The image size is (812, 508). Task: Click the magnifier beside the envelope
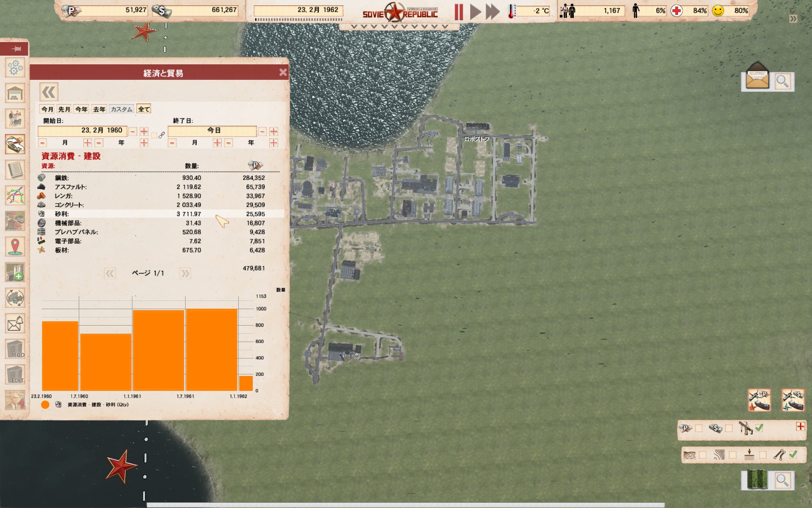click(x=782, y=81)
